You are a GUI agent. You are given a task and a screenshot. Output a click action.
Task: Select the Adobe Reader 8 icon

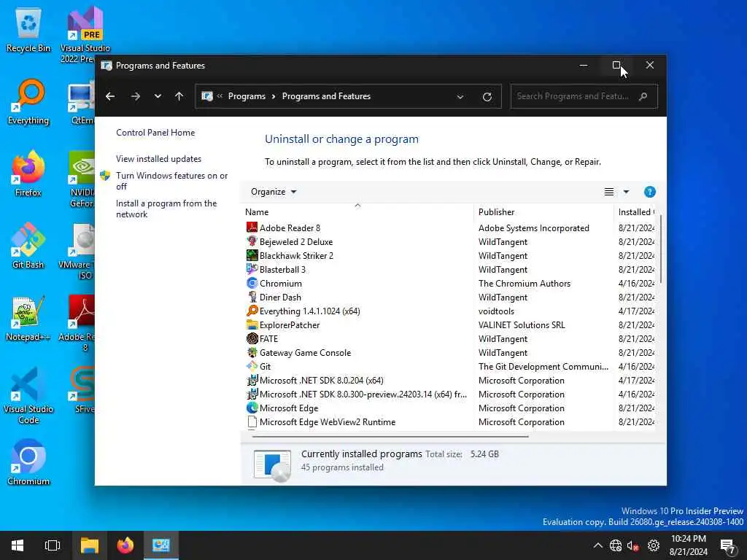point(252,227)
